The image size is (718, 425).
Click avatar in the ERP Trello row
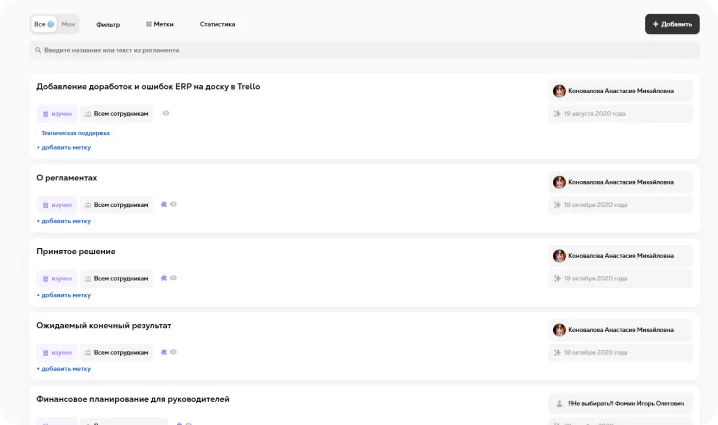click(x=559, y=91)
